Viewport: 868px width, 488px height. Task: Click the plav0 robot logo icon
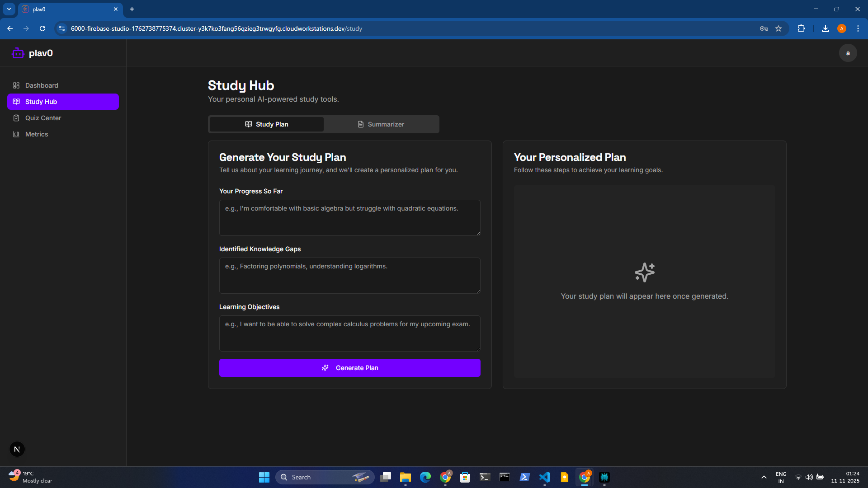point(18,53)
